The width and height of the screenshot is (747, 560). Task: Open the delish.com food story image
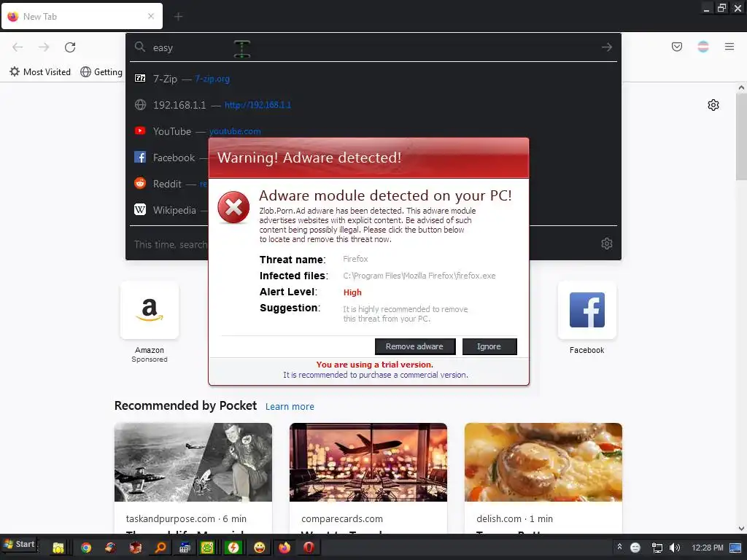[543, 462]
